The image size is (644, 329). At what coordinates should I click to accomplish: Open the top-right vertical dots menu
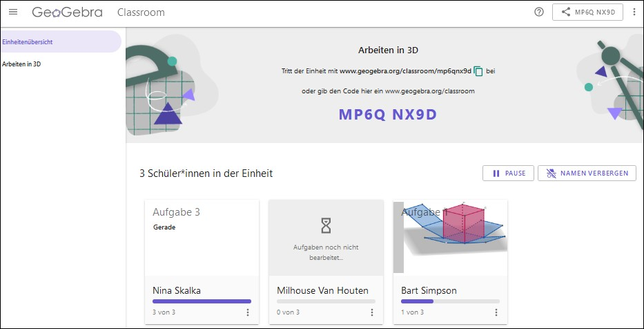tap(634, 12)
